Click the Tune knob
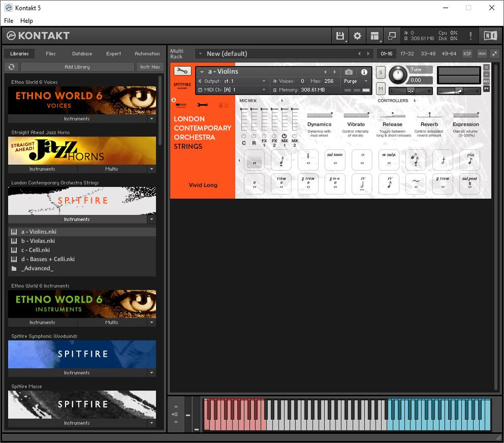The height and width of the screenshot is (443, 504). 398,75
